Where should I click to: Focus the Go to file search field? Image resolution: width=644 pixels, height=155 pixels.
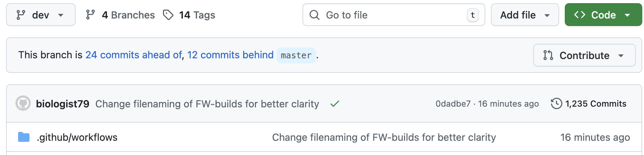coord(391,15)
